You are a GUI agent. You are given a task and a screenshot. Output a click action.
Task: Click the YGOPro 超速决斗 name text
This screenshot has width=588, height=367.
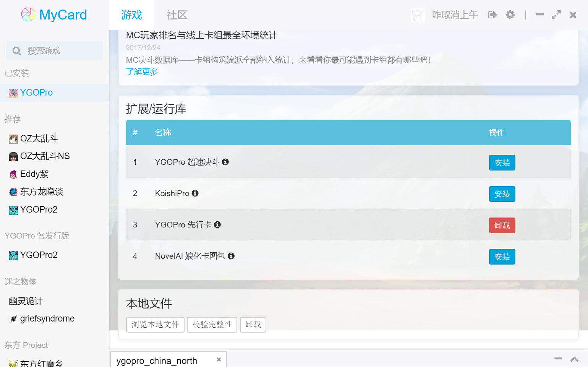(187, 162)
